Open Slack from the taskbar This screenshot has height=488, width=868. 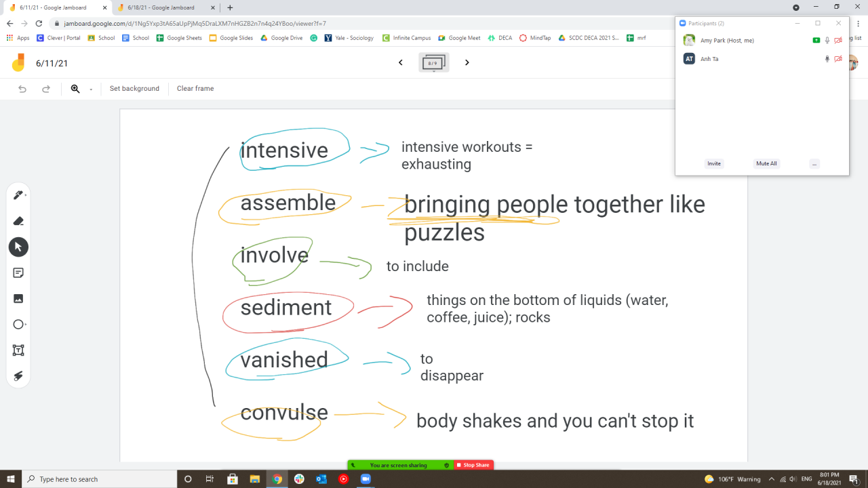(299, 479)
